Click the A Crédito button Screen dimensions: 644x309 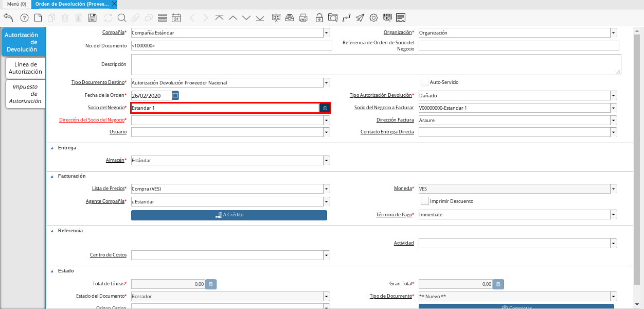click(229, 215)
